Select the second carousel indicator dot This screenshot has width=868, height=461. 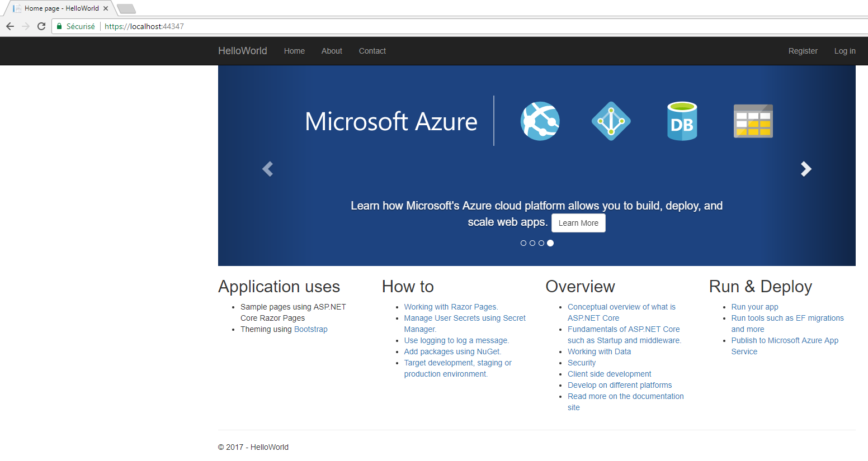(532, 243)
